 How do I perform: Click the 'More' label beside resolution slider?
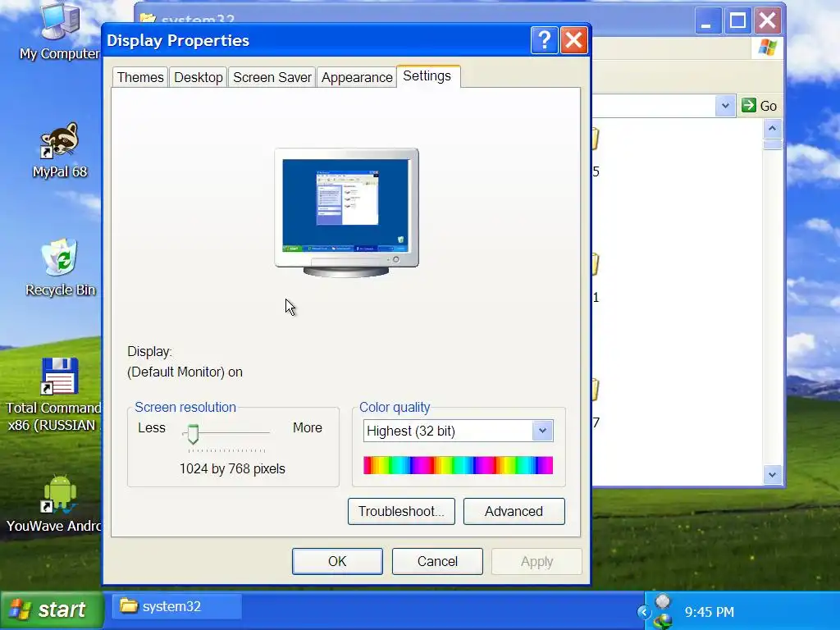tap(307, 427)
